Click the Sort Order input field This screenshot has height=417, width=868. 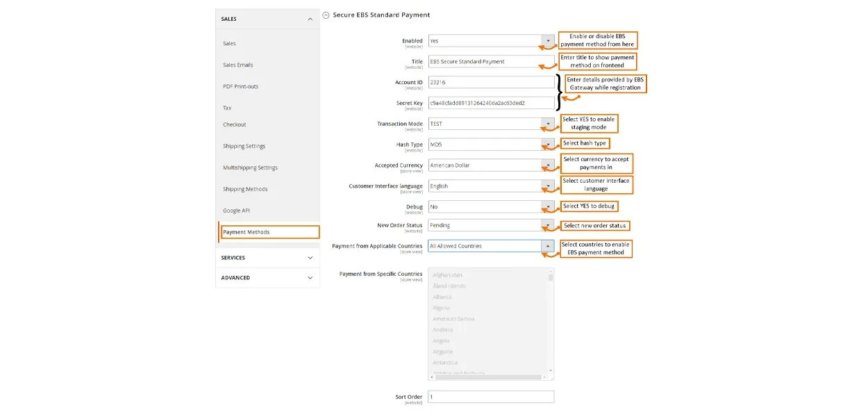(491, 397)
